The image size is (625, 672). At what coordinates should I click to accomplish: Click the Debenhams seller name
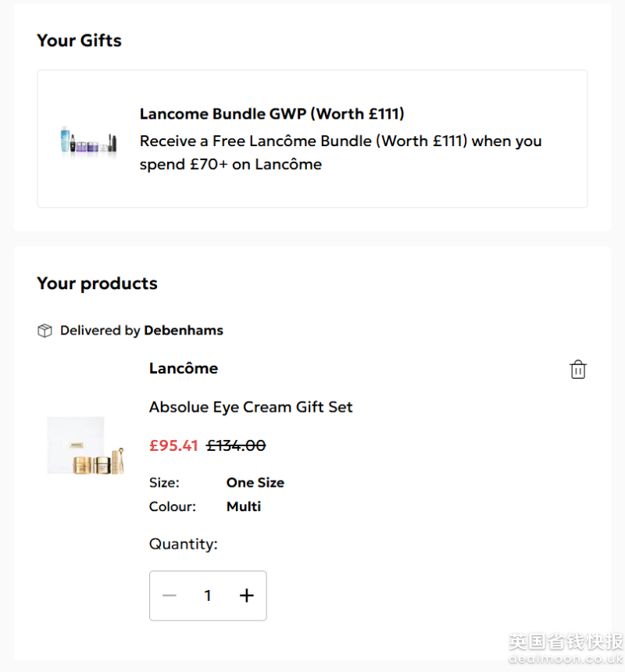tap(184, 331)
